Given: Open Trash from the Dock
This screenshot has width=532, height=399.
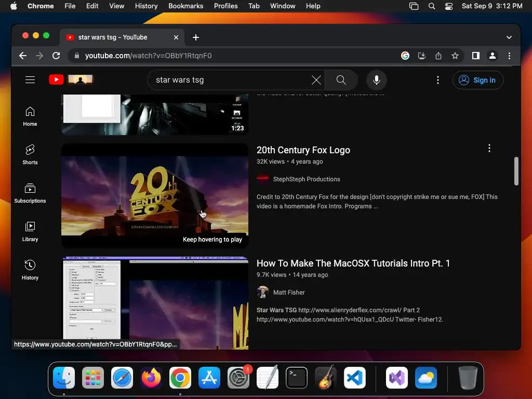Looking at the screenshot, I should tap(468, 378).
